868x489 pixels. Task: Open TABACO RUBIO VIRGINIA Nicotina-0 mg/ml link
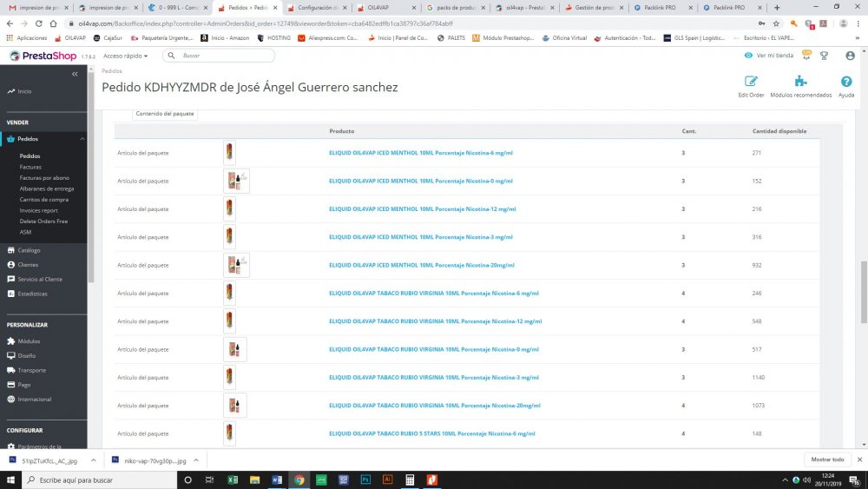click(433, 349)
